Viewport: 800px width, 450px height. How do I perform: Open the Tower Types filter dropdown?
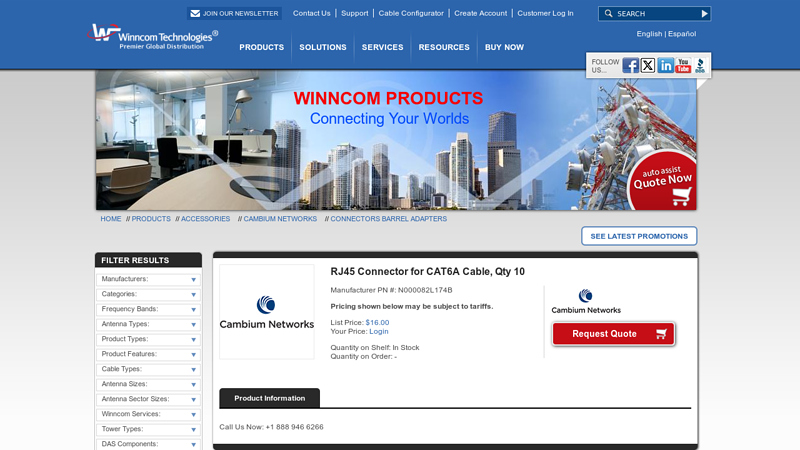click(x=148, y=429)
